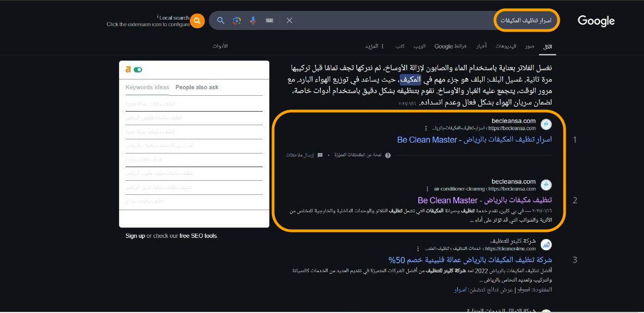Click the orange 'a' logo in SEO panel
644x313 pixels.
(128, 70)
